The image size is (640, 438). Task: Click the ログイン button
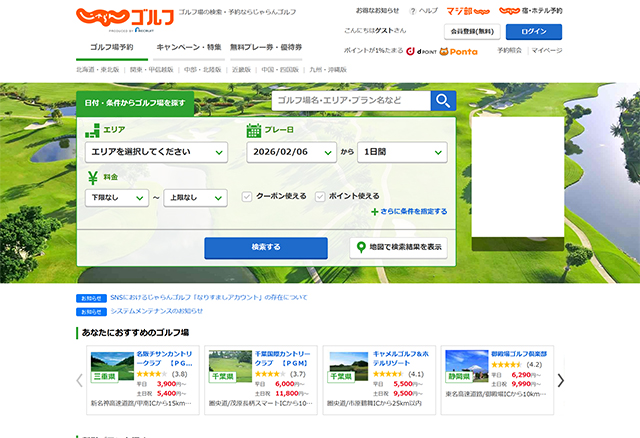[533, 31]
